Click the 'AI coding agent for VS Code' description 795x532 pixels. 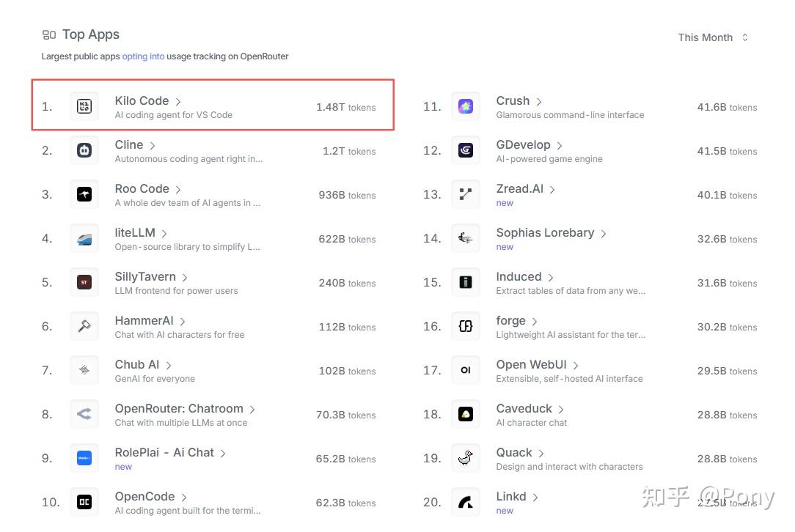(x=173, y=115)
